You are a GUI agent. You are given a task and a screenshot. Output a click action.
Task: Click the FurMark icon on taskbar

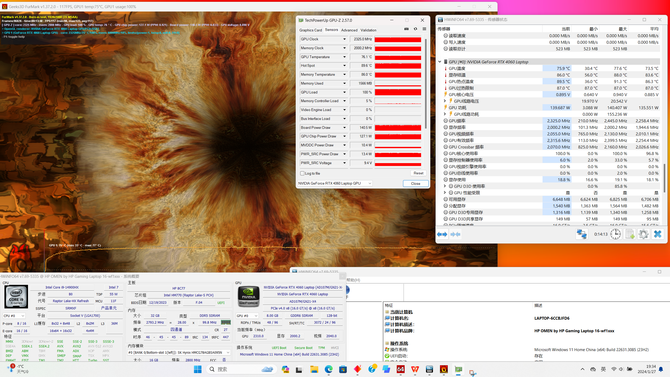coord(444,369)
